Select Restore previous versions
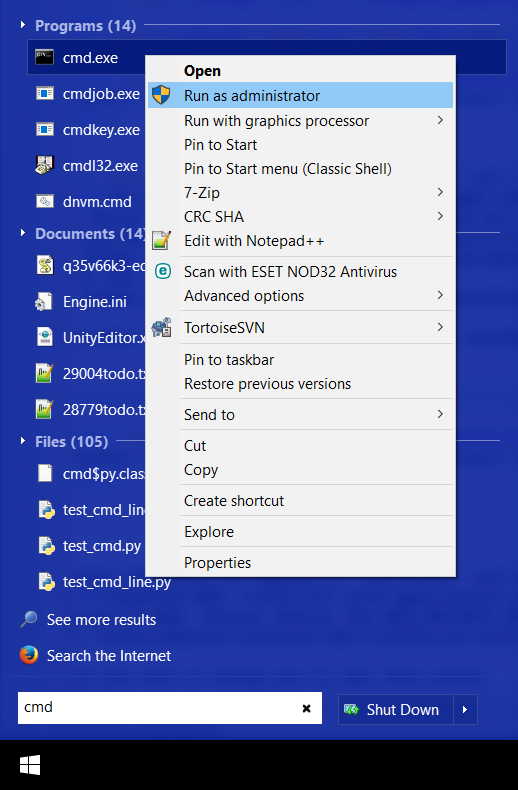518x790 pixels. coord(300,384)
